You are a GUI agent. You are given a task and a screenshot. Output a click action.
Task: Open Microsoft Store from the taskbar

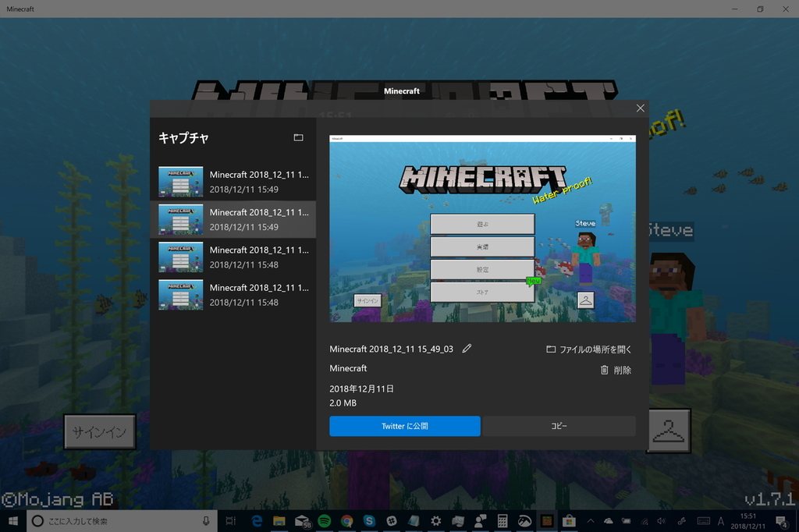[x=569, y=521]
